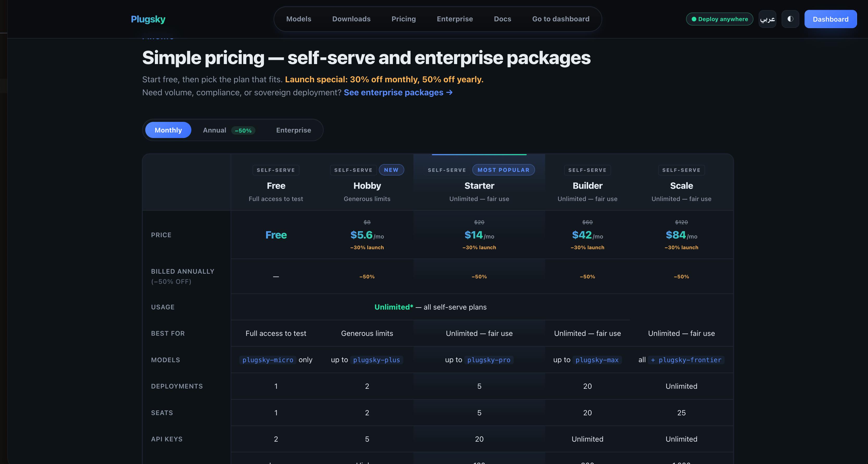The image size is (868, 464).
Task: Click Hobby's -30% launch label
Action: tap(367, 247)
